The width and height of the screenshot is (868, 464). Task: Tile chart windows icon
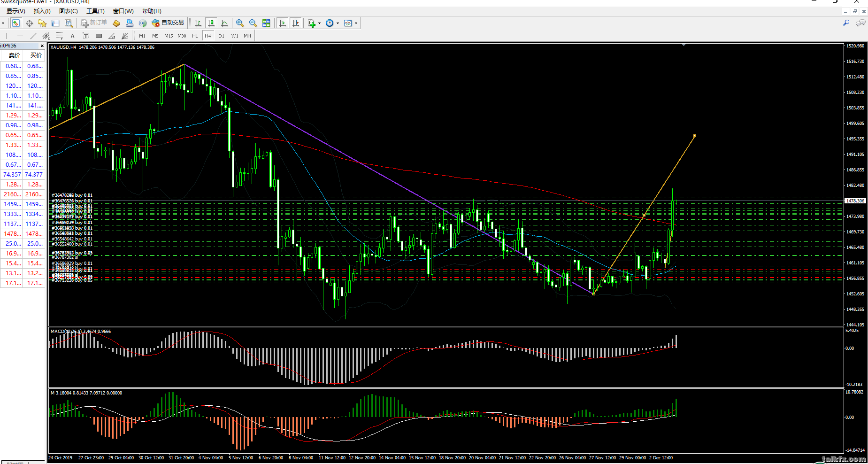[266, 23]
